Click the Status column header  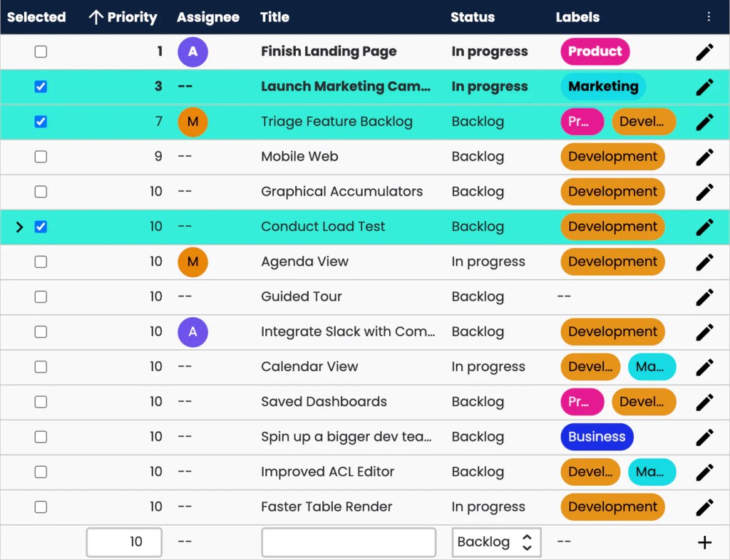472,17
